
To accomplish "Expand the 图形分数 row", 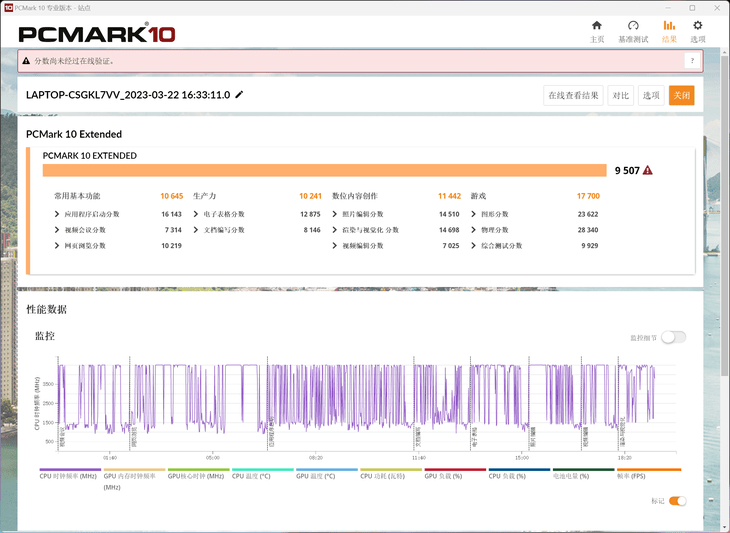I will 475,214.
